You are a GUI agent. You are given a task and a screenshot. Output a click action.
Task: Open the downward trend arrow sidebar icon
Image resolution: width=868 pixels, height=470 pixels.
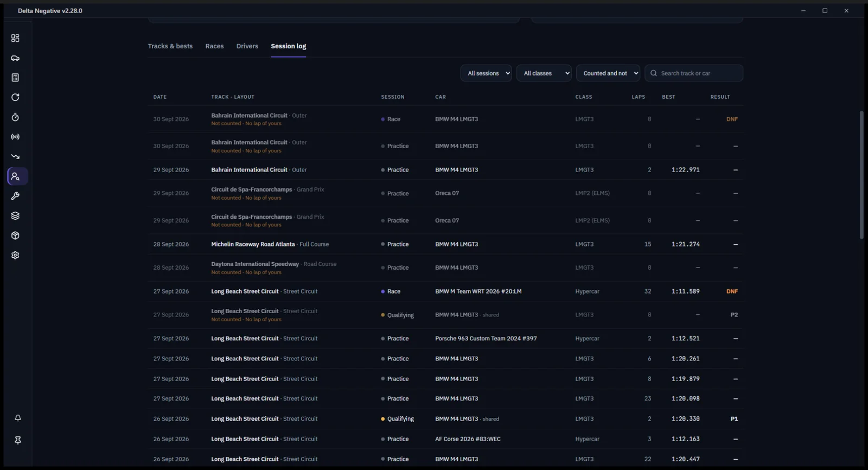pos(15,156)
